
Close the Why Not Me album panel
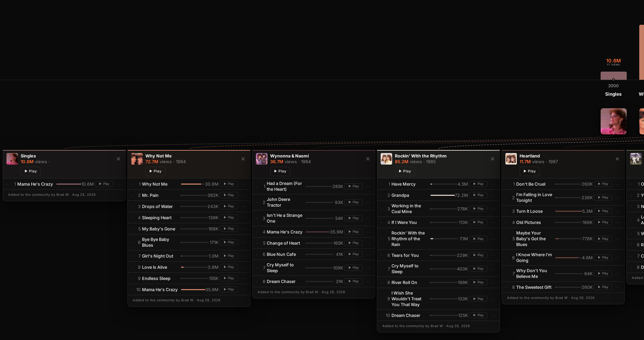[243, 159]
